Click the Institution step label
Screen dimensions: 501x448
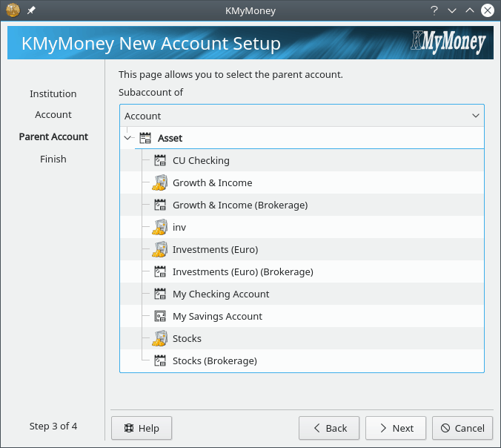53,93
